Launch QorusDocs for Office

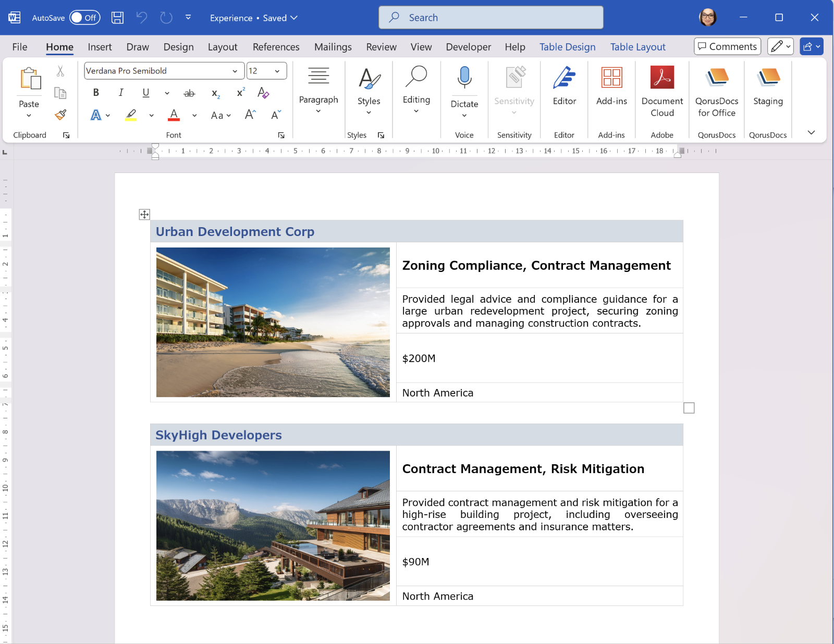717,92
